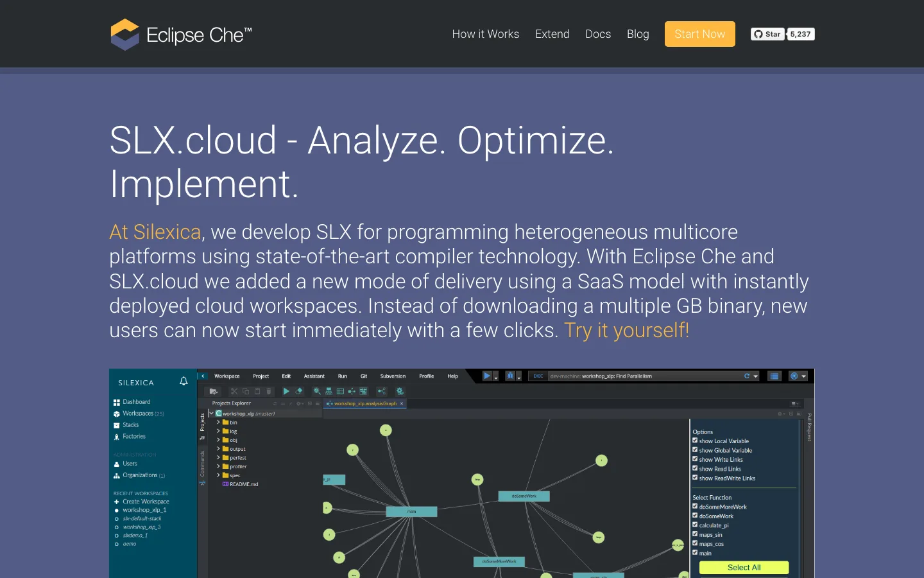Select the workshop_xlp.analysisGraph editor tab
This screenshot has width=924, height=578.
click(x=365, y=404)
